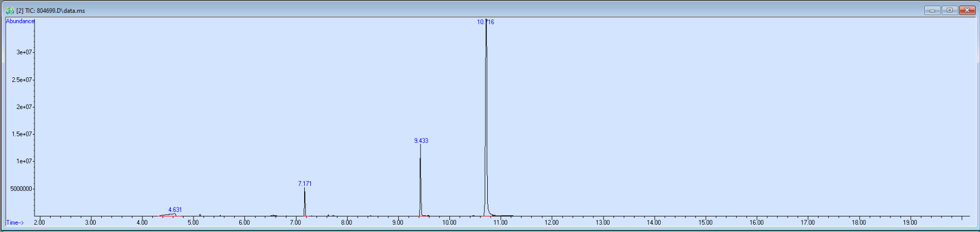Click the 2.00 time axis value

39,223
